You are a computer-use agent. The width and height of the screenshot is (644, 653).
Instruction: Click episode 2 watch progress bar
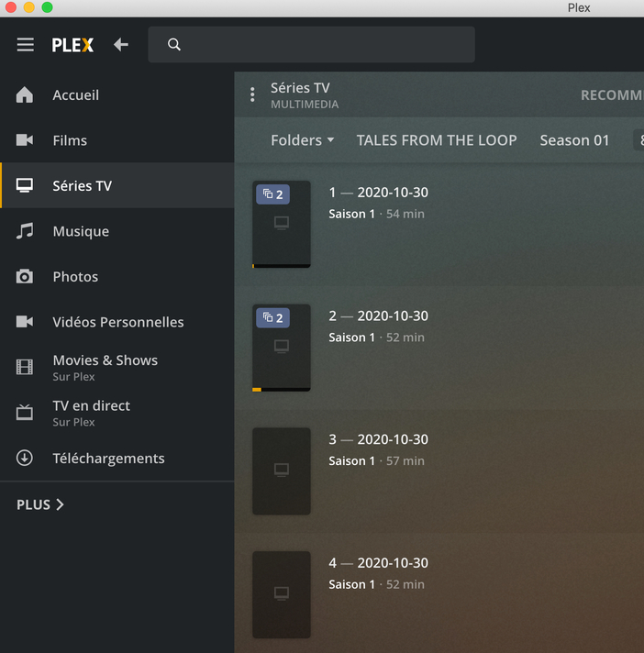pos(282,390)
